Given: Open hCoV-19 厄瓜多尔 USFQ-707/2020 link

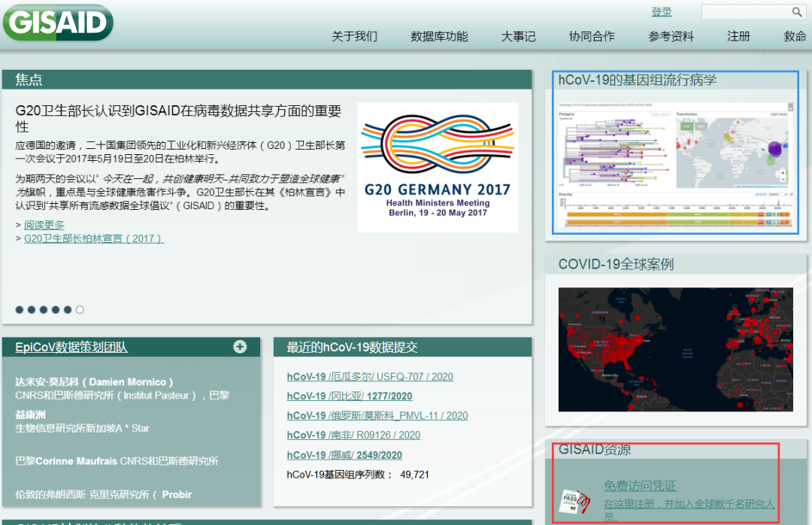Looking at the screenshot, I should click(x=370, y=376).
